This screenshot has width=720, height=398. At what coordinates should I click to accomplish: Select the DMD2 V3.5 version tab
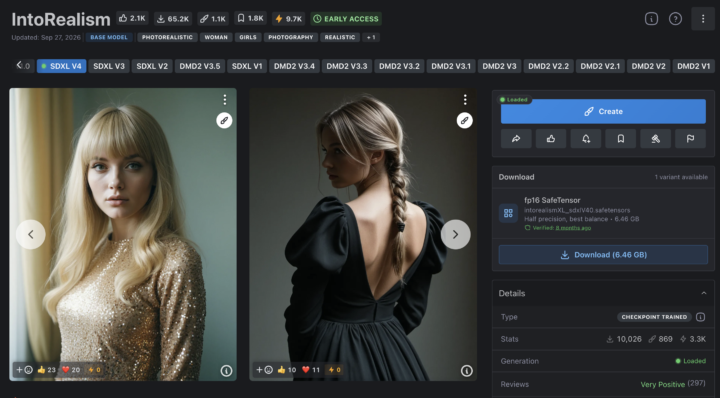(x=200, y=66)
